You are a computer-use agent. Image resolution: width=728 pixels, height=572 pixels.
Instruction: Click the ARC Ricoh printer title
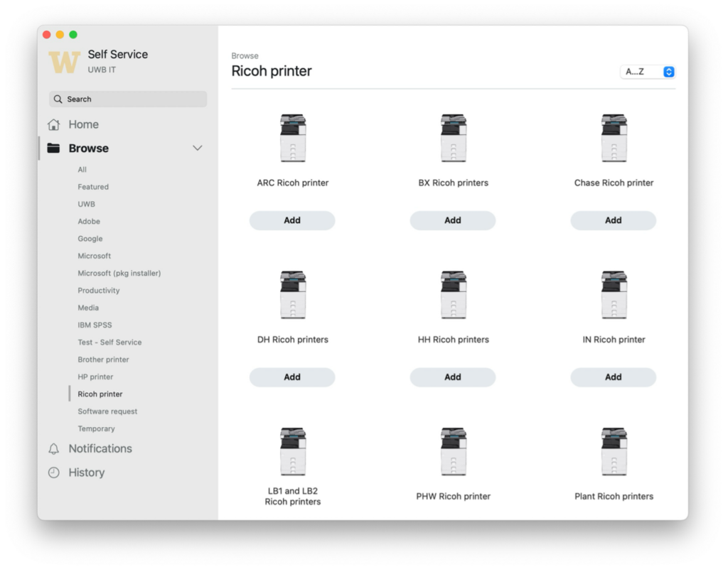292,183
